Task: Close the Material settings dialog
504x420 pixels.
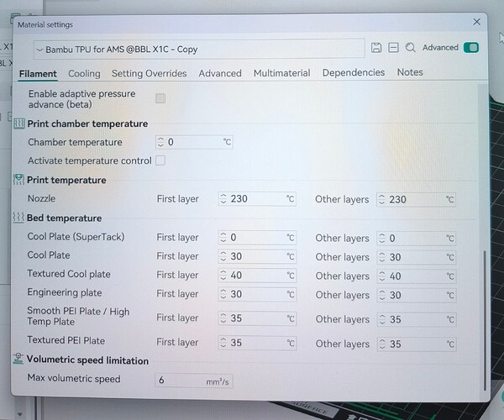Action: pos(476,22)
